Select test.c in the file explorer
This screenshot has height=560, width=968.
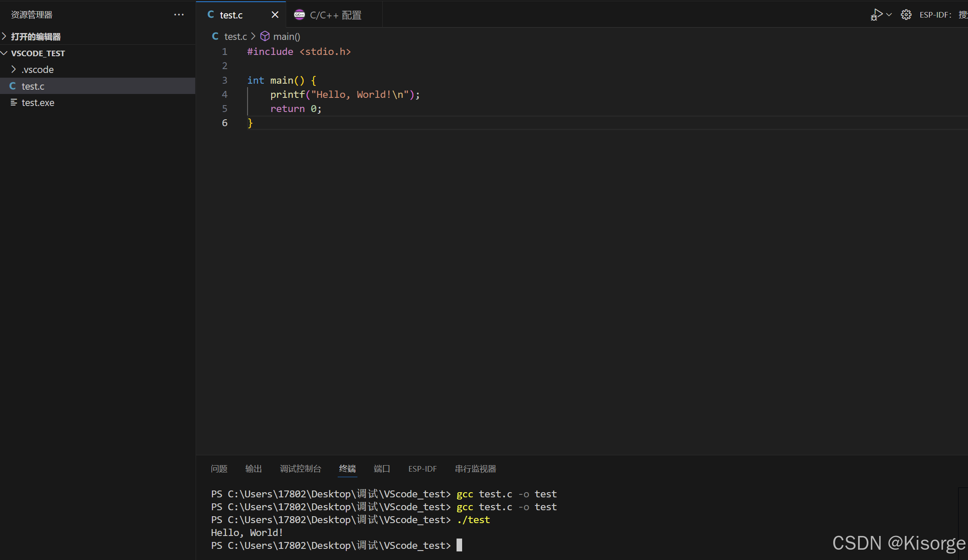[x=97, y=86]
